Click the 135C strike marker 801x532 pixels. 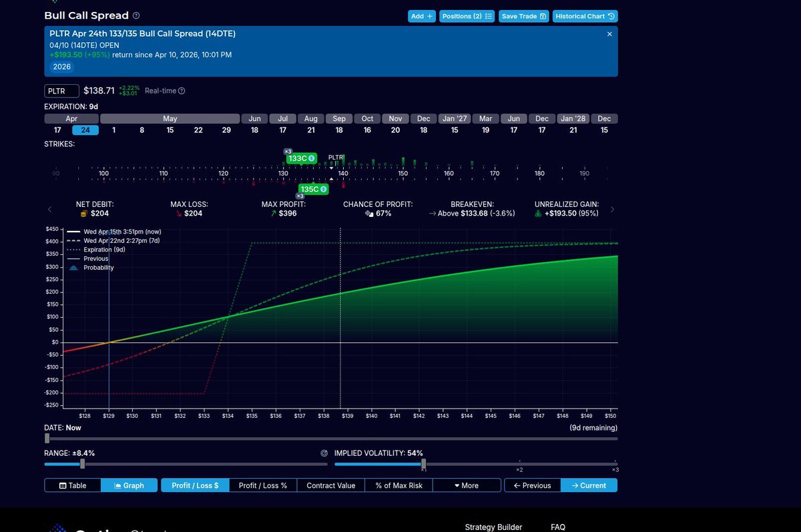tap(314, 189)
